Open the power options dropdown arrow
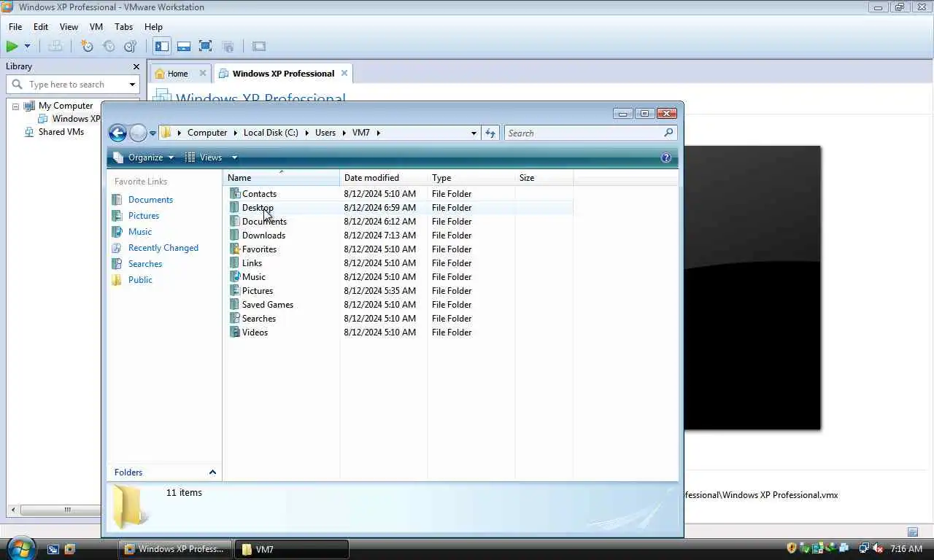 tap(28, 46)
